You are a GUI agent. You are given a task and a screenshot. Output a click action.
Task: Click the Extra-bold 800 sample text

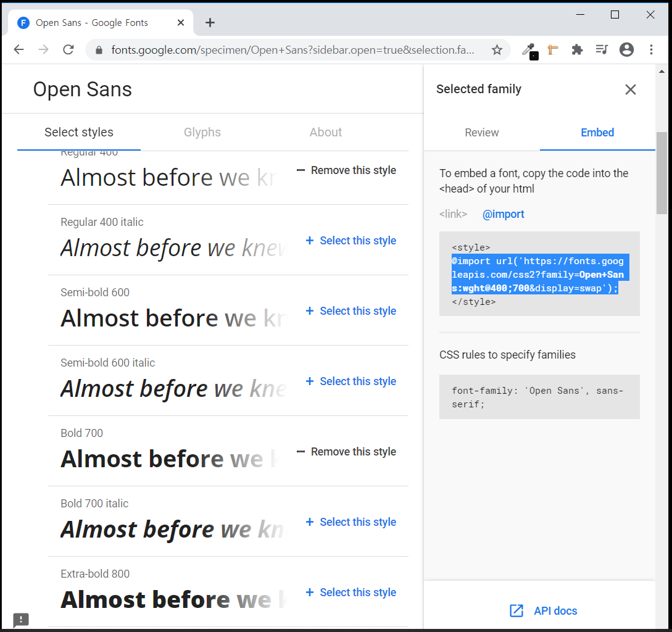pos(173,599)
